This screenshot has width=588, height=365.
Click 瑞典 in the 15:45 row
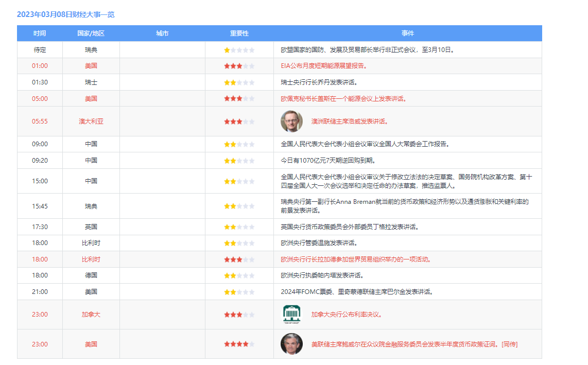[x=91, y=206]
